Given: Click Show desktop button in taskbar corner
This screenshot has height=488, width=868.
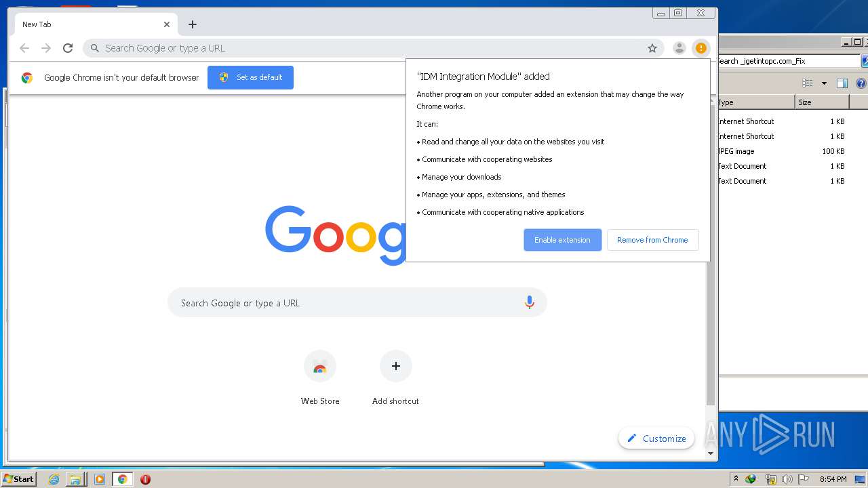Looking at the screenshot, I should 861,479.
